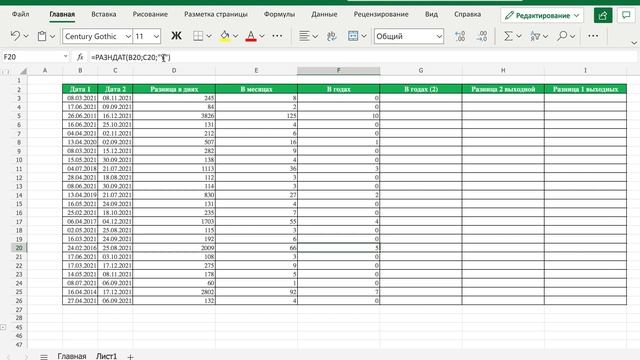
Task: Click the Paste clipboard icon
Action: pos(42,36)
